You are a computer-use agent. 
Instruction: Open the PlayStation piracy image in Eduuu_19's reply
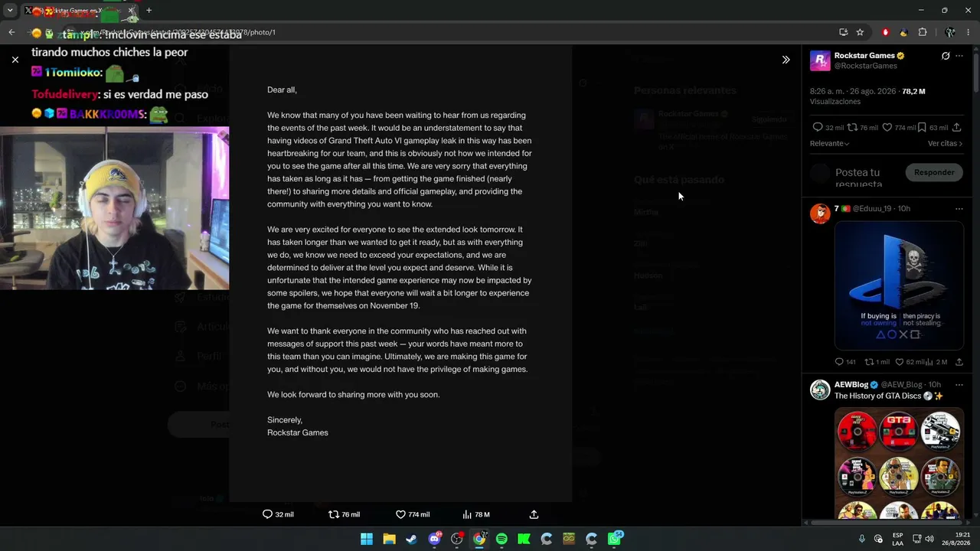coord(899,285)
